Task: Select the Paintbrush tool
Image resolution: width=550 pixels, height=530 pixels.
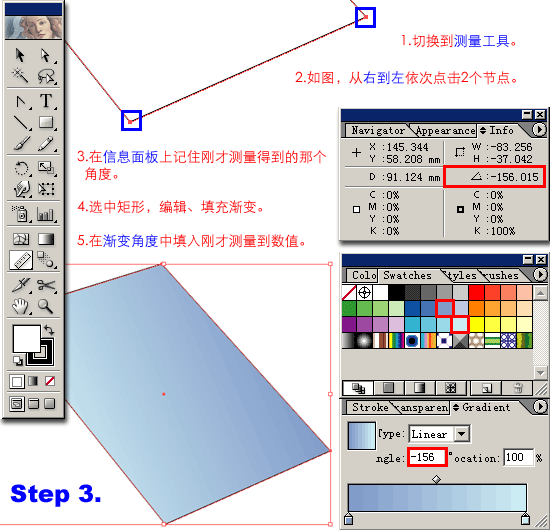Action: tap(21, 143)
